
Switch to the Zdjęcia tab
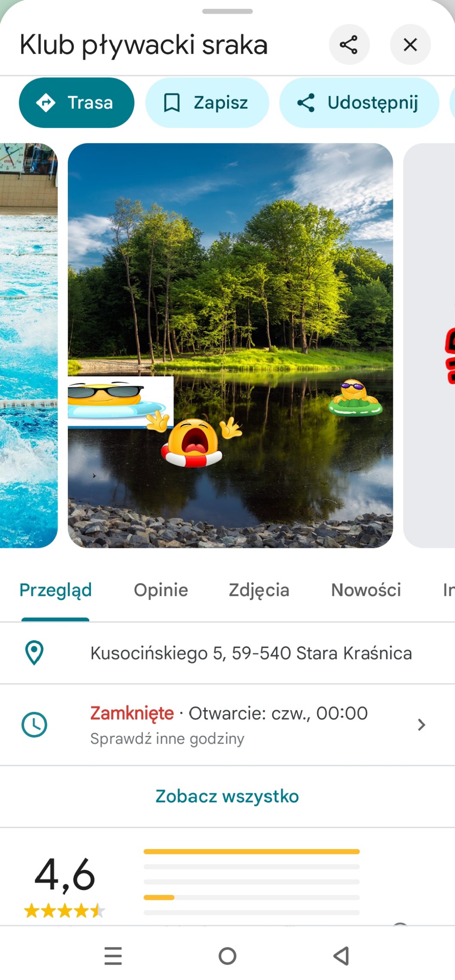click(259, 590)
